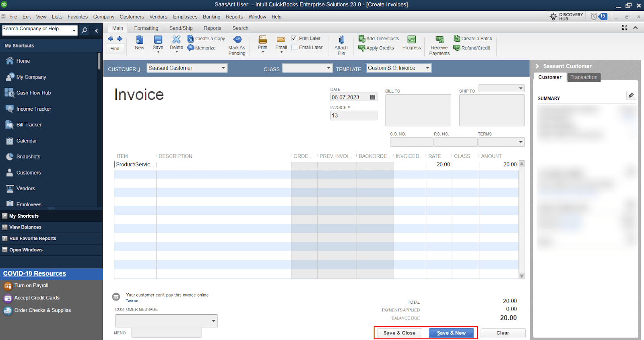
Task: Click the Email icon
Action: point(281,39)
